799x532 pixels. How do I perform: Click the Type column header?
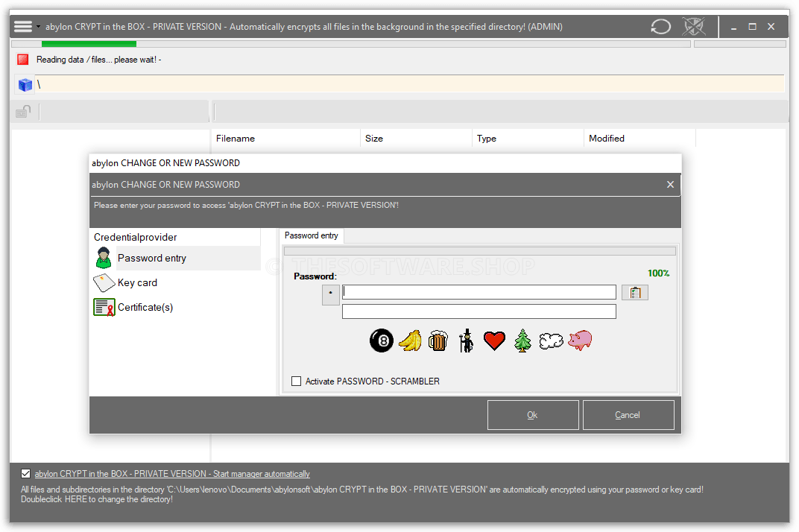(x=528, y=138)
